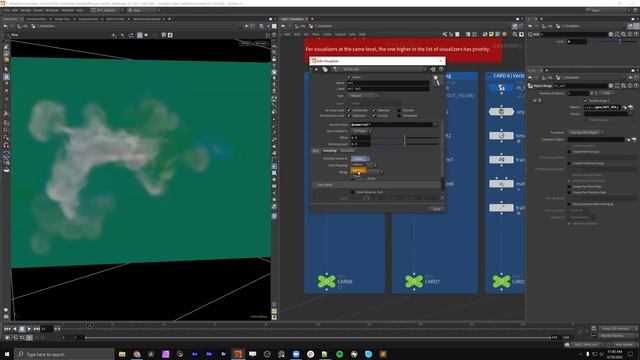Open the dropdown arrow beside the Group field
The width and height of the screenshot is (640, 360).
[436, 124]
